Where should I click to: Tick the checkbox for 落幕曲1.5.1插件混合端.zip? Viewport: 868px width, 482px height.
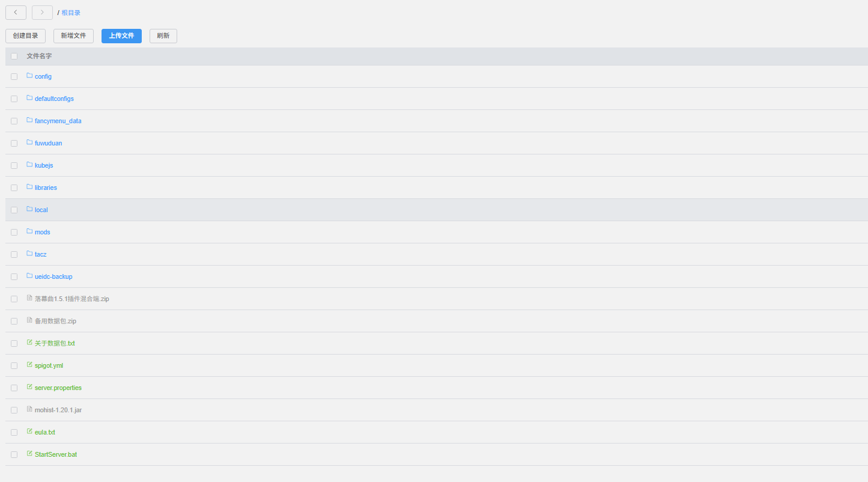pyautogui.click(x=14, y=299)
